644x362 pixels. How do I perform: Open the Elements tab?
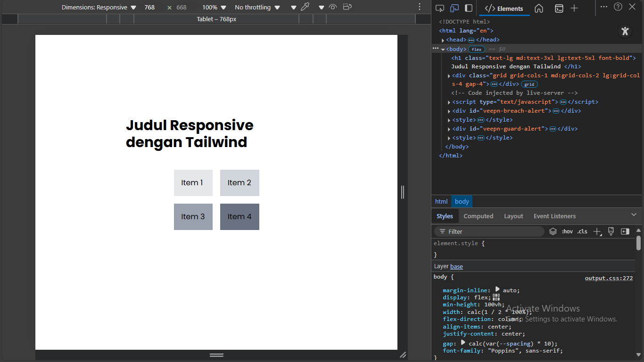click(504, 8)
